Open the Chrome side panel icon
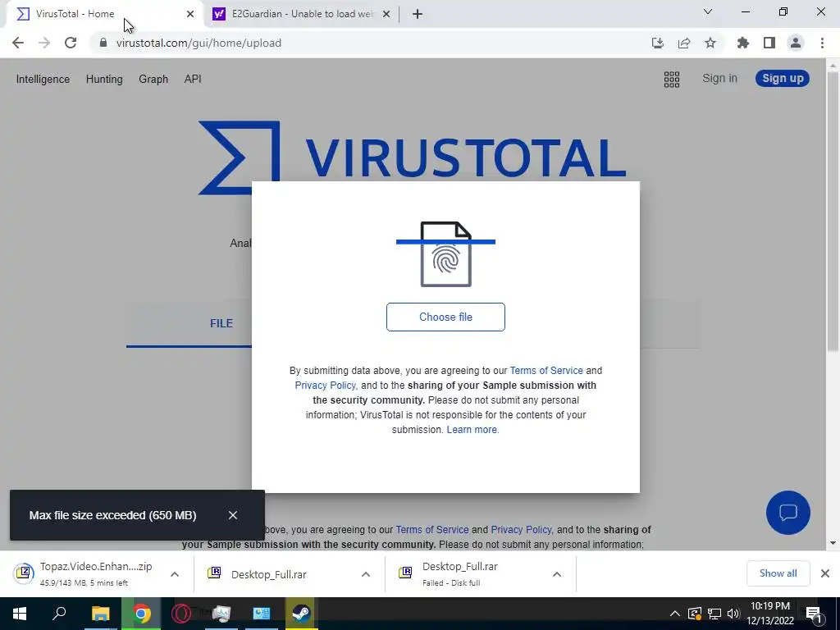 [x=769, y=43]
